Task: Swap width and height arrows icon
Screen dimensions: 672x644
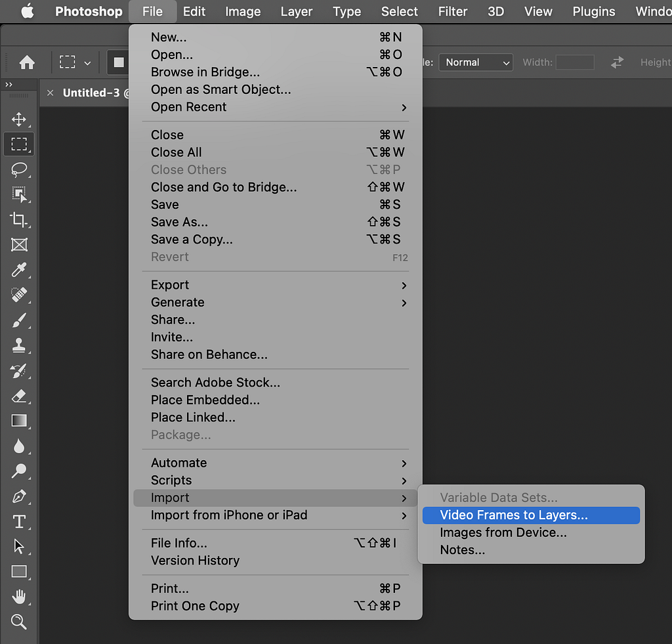Action: pos(617,62)
